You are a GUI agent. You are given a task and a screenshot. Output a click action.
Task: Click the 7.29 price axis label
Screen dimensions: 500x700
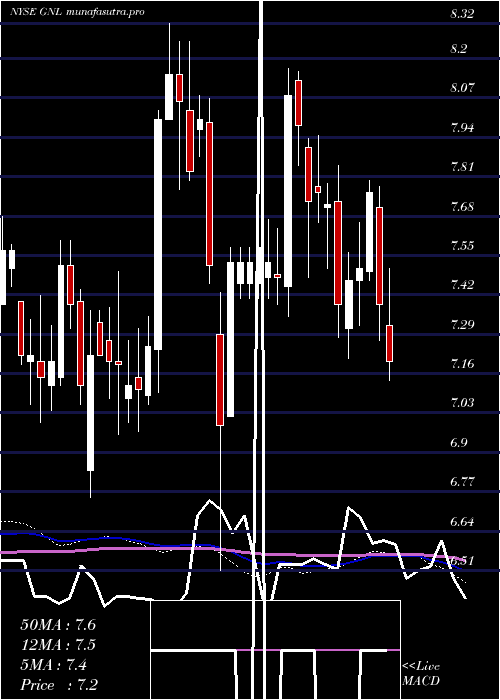pos(462,325)
